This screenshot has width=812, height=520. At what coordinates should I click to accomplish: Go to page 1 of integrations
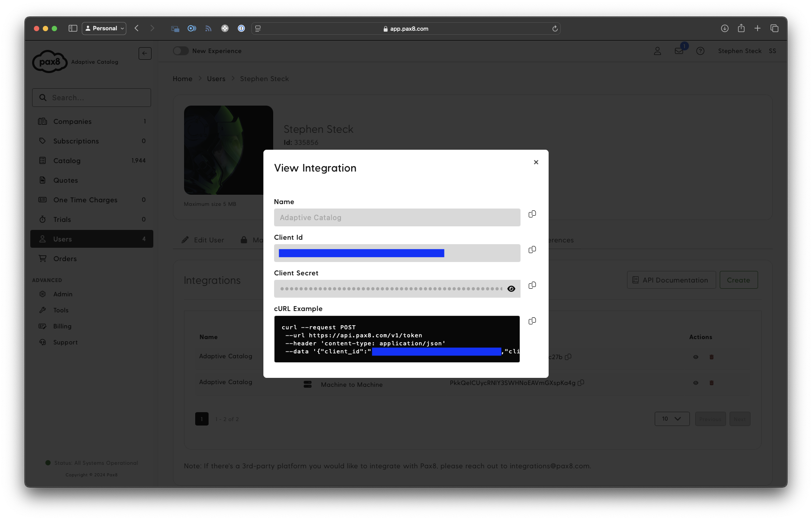pos(202,419)
